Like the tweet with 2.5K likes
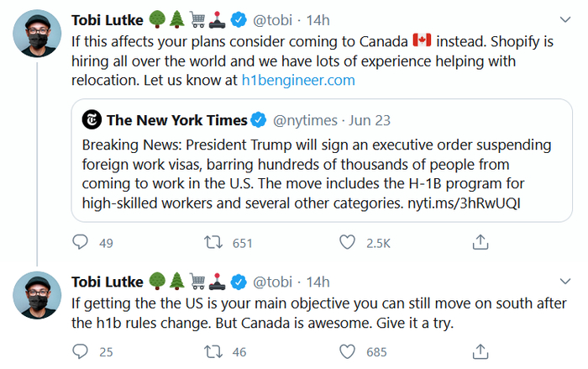 [348, 243]
